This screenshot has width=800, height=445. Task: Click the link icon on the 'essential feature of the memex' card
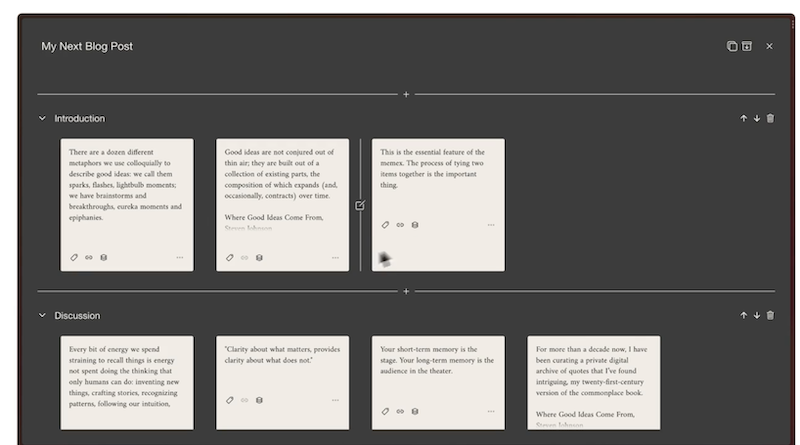click(400, 225)
